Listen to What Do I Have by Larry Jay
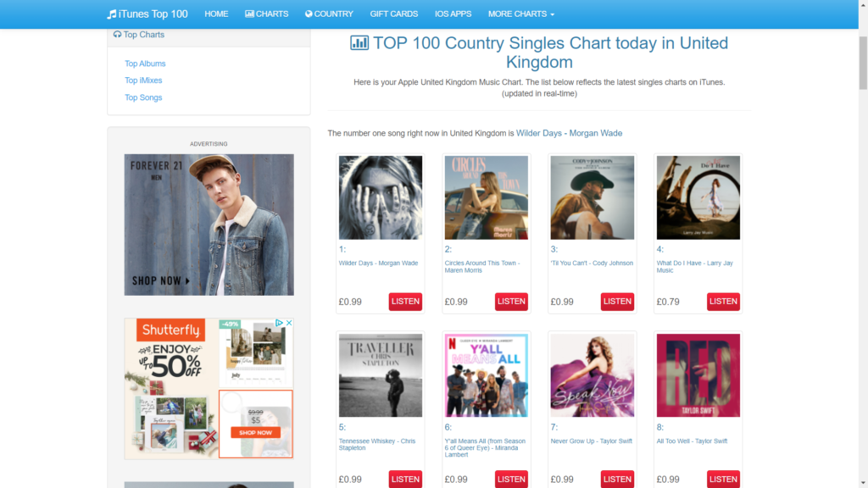The height and width of the screenshot is (488, 868). tap(723, 302)
